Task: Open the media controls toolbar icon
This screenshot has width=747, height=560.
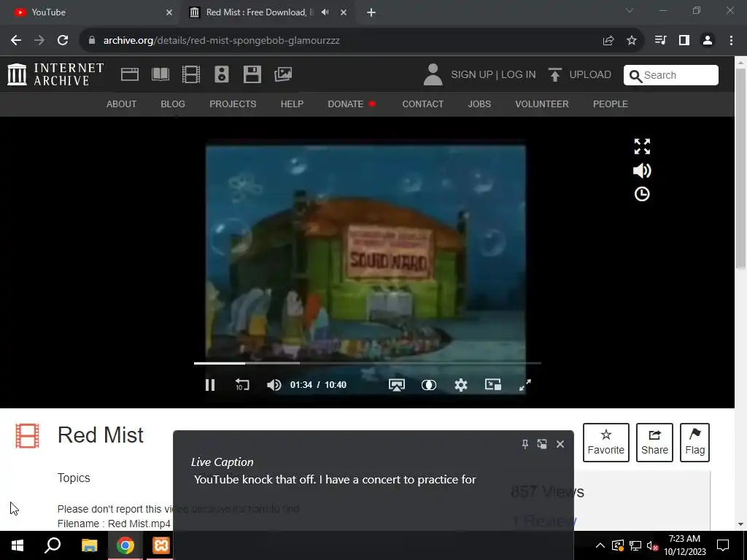Action: 660,41
